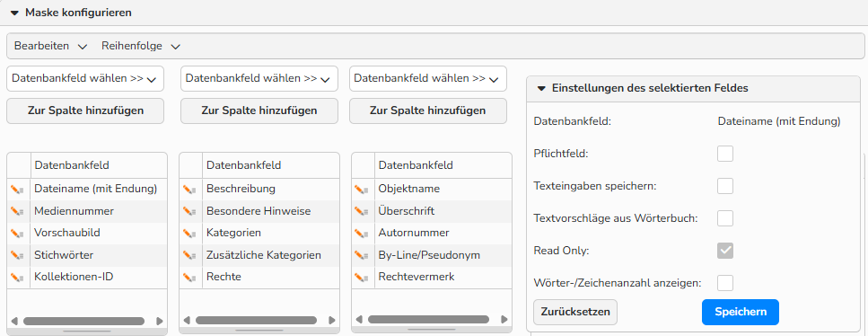Viewport: 868px width, 336px height.
Task: Select the Vorschaubild row
Action: 87,234
